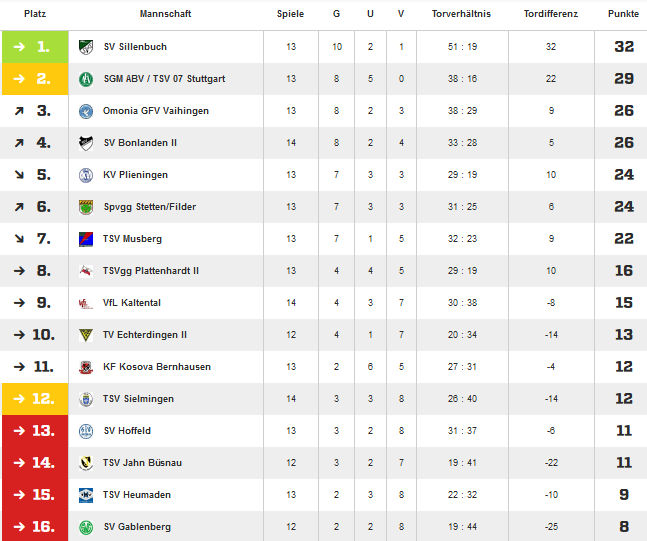Screen dimensions: 647x541
Task: Open the KV Plieningen team link
Action: (x=135, y=175)
